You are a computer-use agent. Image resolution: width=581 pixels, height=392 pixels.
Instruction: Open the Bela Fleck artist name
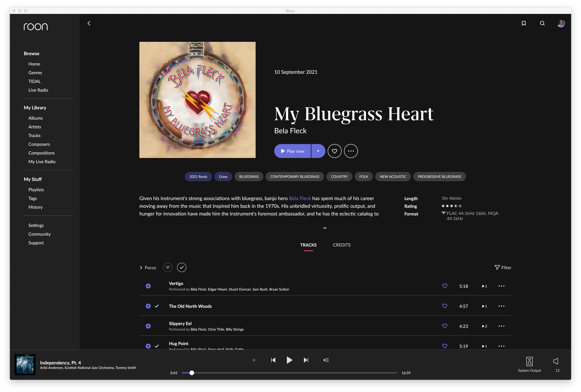290,131
